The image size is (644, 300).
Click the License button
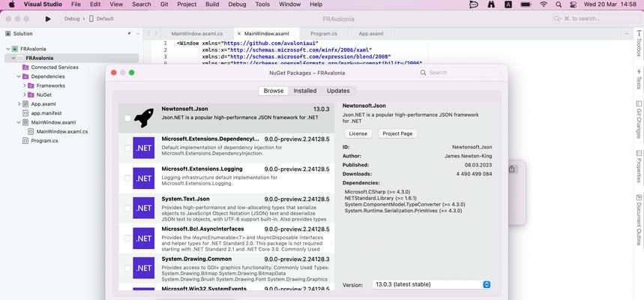[358, 134]
